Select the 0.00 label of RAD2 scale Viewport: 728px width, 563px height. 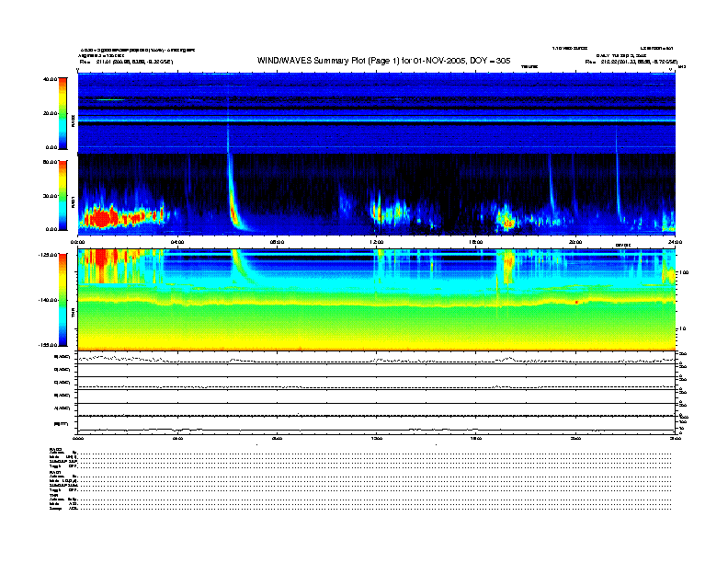tap(51, 147)
